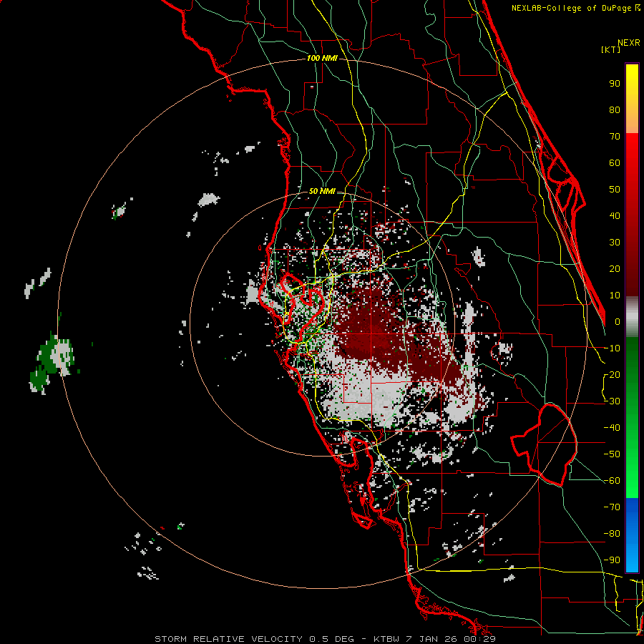The image size is (644, 644).
Task: Click the -70 value on the velocity scale
Action: click(x=612, y=507)
